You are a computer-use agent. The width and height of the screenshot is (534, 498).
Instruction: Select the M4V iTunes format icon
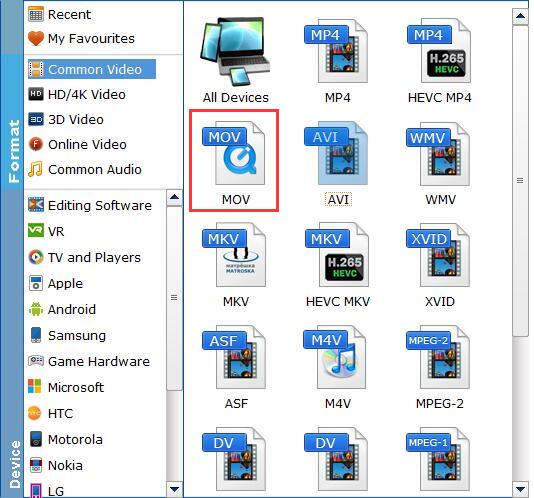(335, 357)
